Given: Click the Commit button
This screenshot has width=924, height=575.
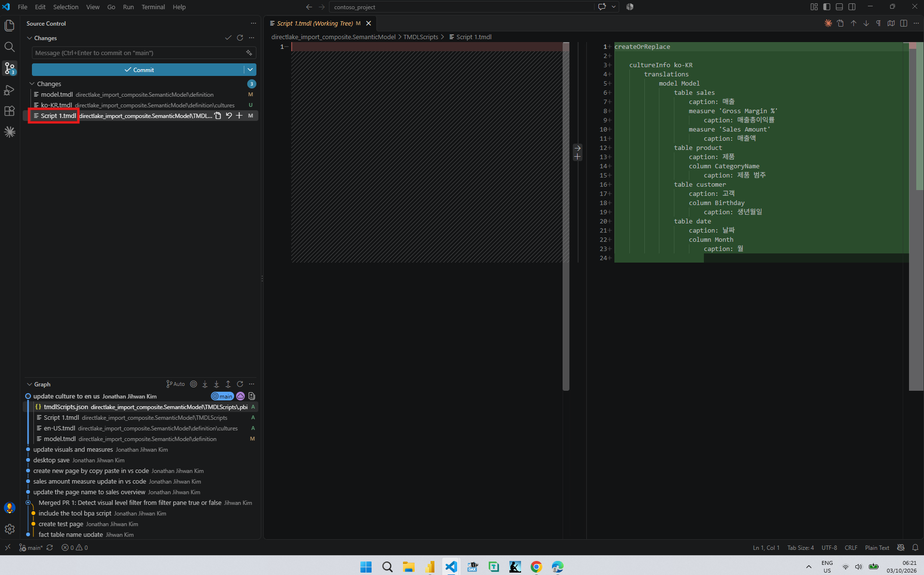Looking at the screenshot, I should pos(138,70).
